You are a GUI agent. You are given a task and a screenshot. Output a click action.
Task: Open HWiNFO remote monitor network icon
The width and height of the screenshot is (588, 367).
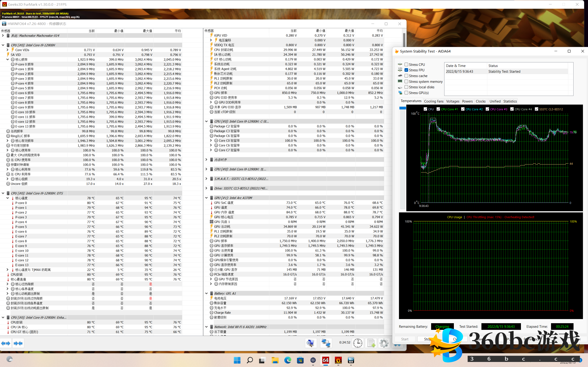pos(326,343)
